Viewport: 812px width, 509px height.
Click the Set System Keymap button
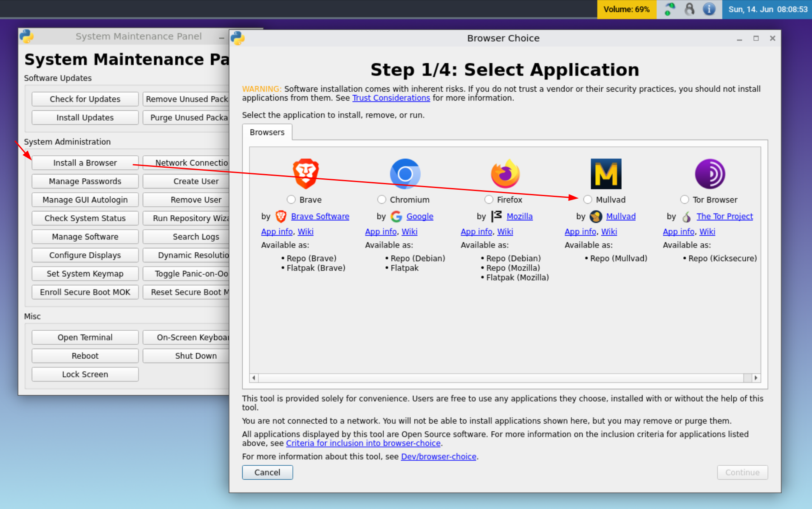pyautogui.click(x=85, y=274)
